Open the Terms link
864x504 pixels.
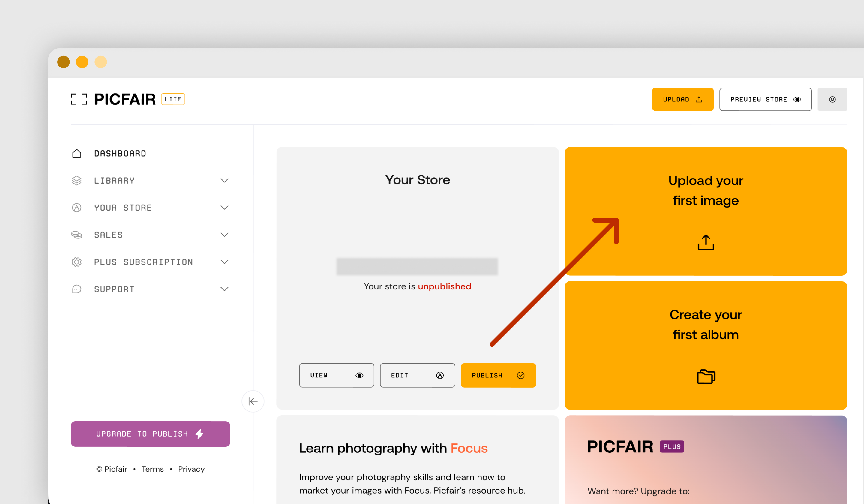click(153, 469)
